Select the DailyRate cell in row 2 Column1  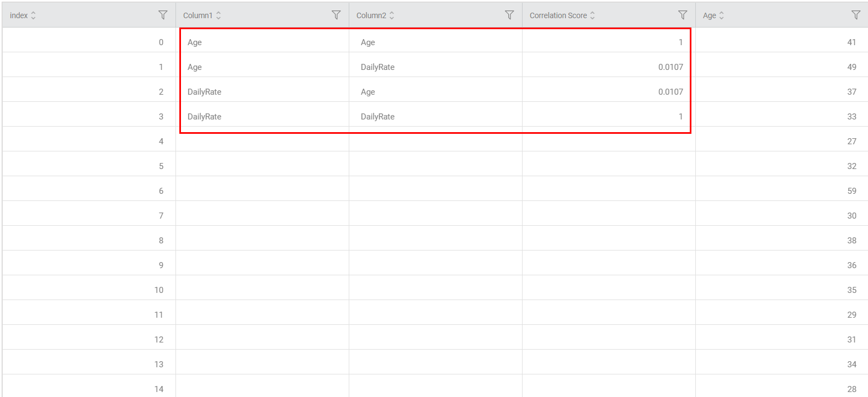(x=205, y=92)
